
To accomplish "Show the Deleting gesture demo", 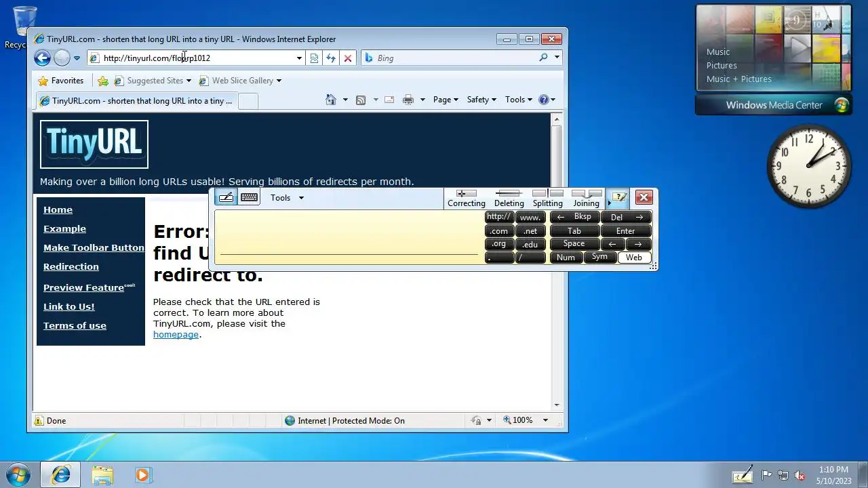I will (509, 199).
